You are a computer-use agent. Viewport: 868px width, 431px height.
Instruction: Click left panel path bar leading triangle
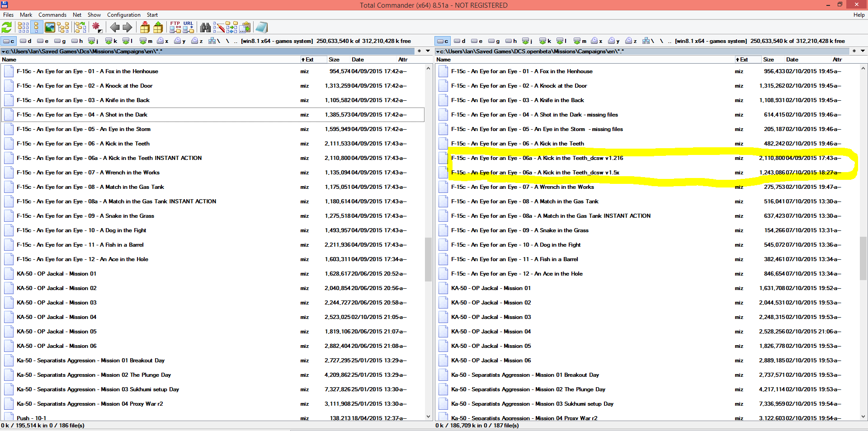click(x=3, y=52)
